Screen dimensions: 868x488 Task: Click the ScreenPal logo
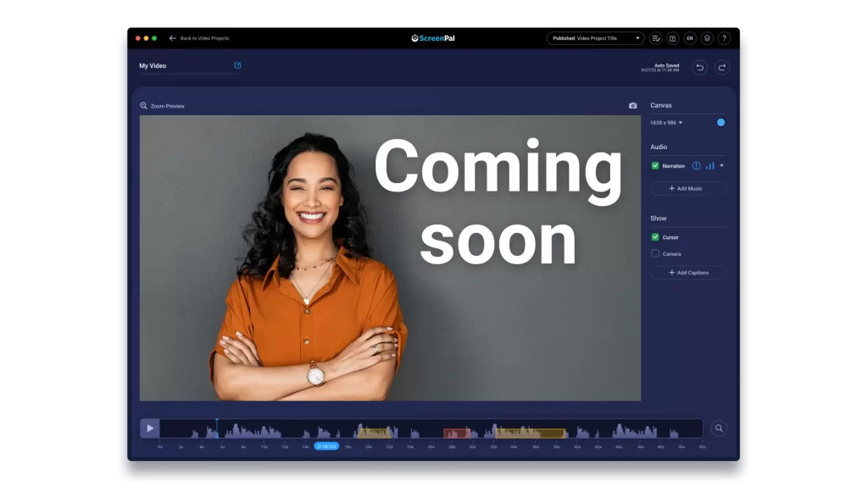click(433, 38)
